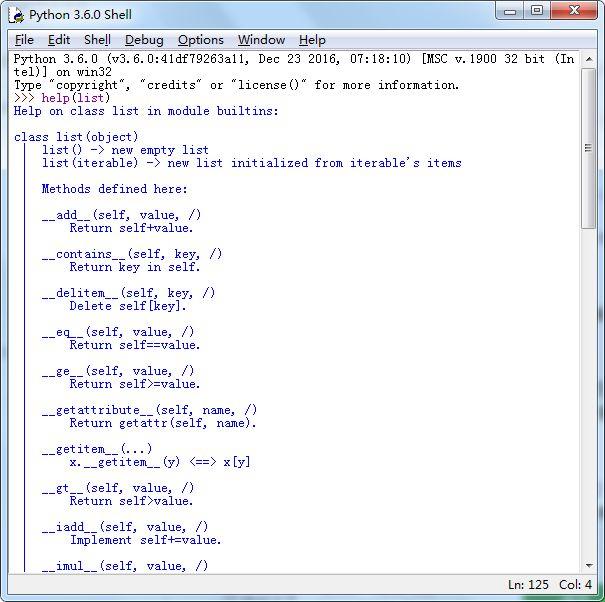Viewport: 605px width, 602px height.
Task: Click the Python 3.6.0 version banner line
Action: point(294,59)
